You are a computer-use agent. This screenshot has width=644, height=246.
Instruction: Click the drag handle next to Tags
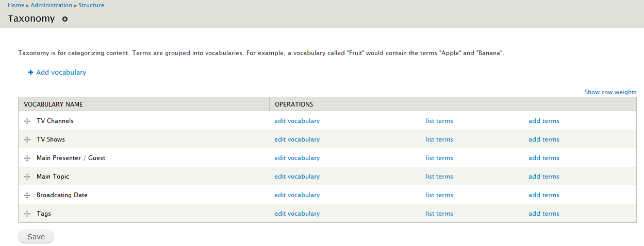27,214
